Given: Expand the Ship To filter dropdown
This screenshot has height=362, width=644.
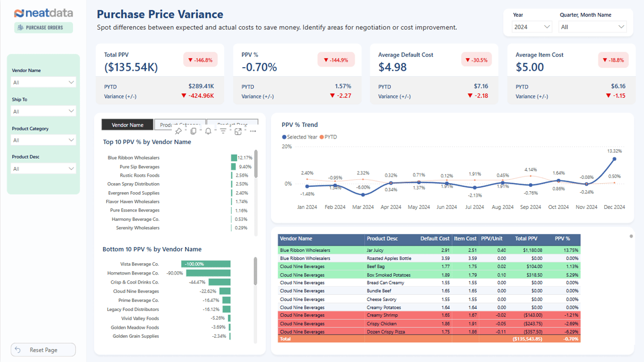Looking at the screenshot, I should pos(71,111).
